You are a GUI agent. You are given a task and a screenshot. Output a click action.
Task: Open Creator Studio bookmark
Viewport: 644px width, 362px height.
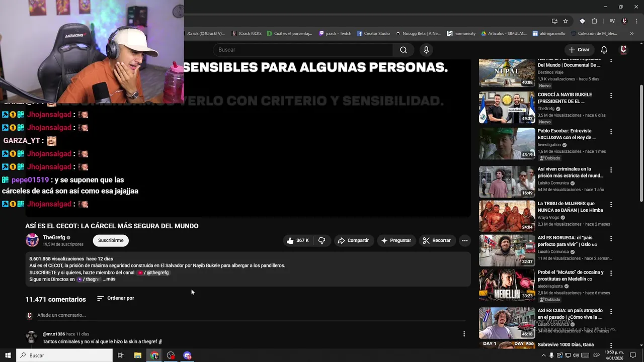pyautogui.click(x=373, y=33)
